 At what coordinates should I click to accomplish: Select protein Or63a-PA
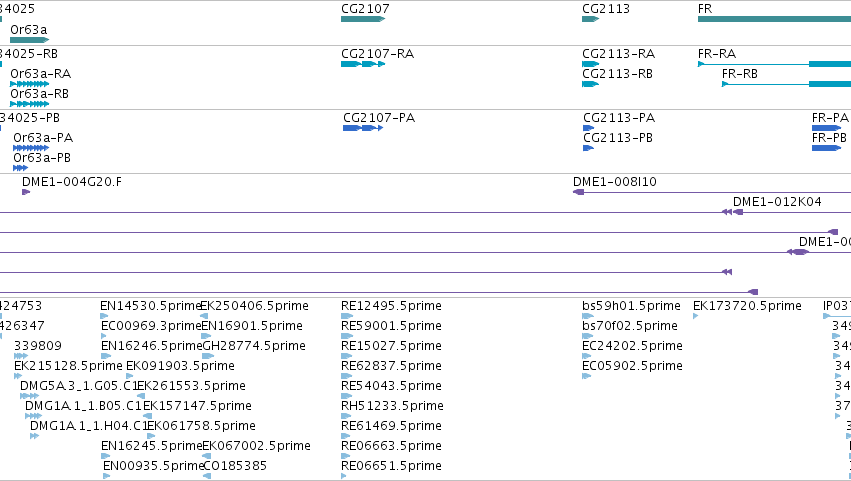pos(31,148)
